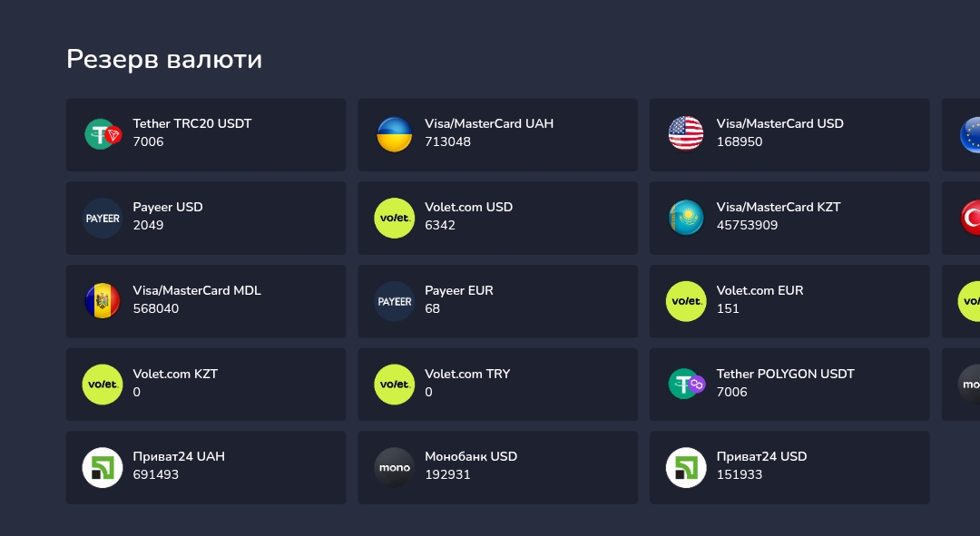Click the Монобанк USD mono logo
980x536 pixels.
point(395,467)
